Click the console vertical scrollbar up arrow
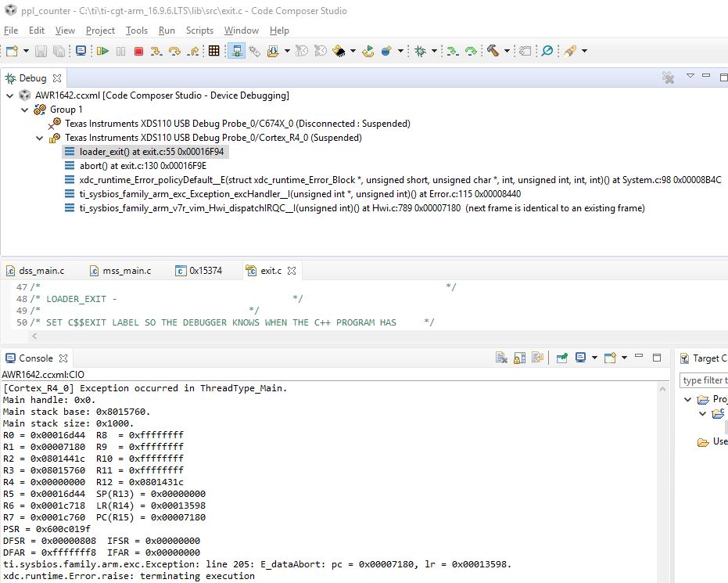This screenshot has height=583, width=728. click(662, 389)
